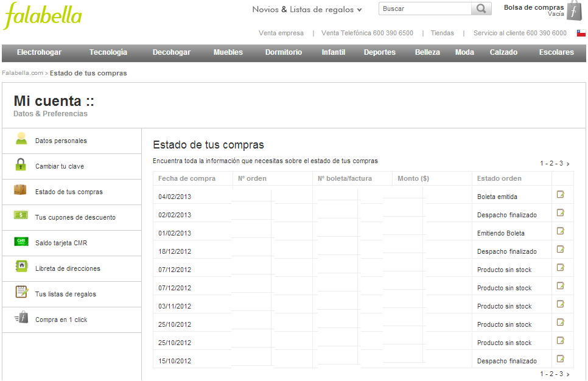The height and width of the screenshot is (381, 588).
Task: Open details icon for 18/12/2012 order
Action: pos(560,249)
